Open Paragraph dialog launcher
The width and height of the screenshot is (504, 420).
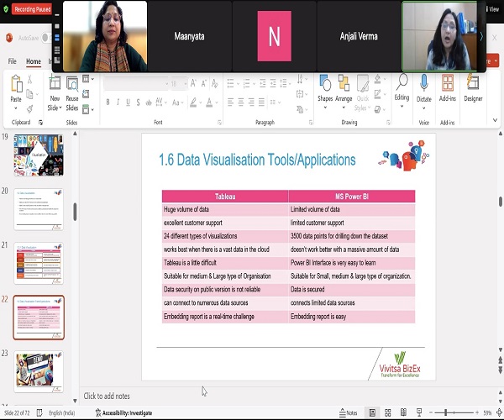[x=311, y=123]
